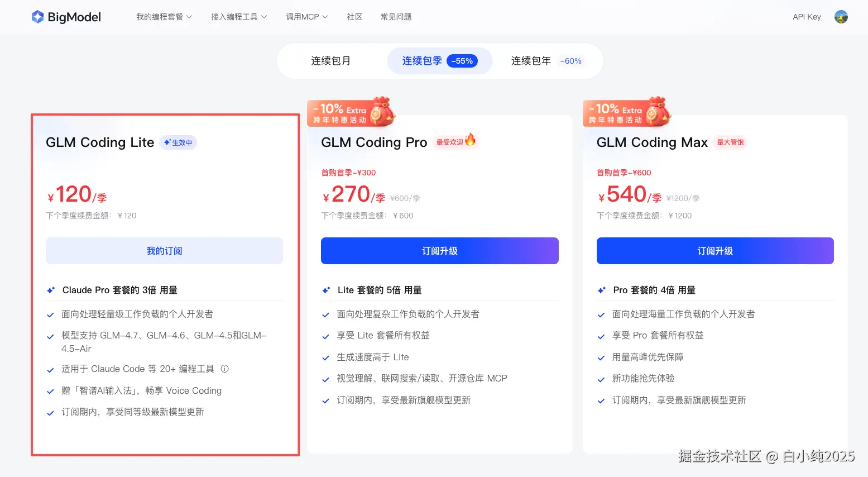Click 模型支持 GLM-4.7 feature line

coord(164,342)
